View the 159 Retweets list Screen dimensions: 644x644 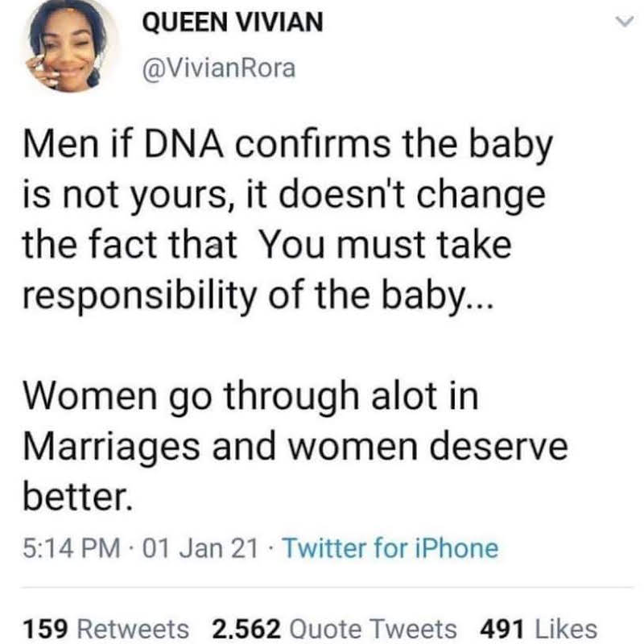point(105,629)
